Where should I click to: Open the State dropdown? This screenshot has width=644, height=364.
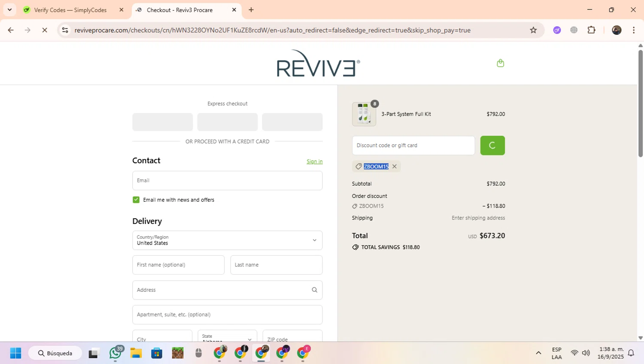coord(227,336)
